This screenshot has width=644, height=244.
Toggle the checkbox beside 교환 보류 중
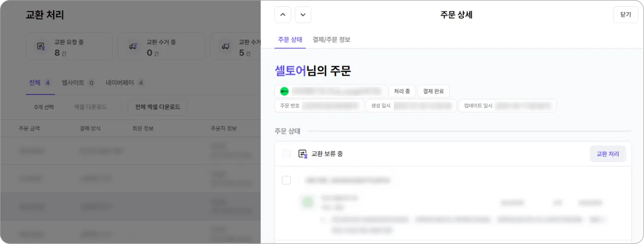pyautogui.click(x=286, y=154)
